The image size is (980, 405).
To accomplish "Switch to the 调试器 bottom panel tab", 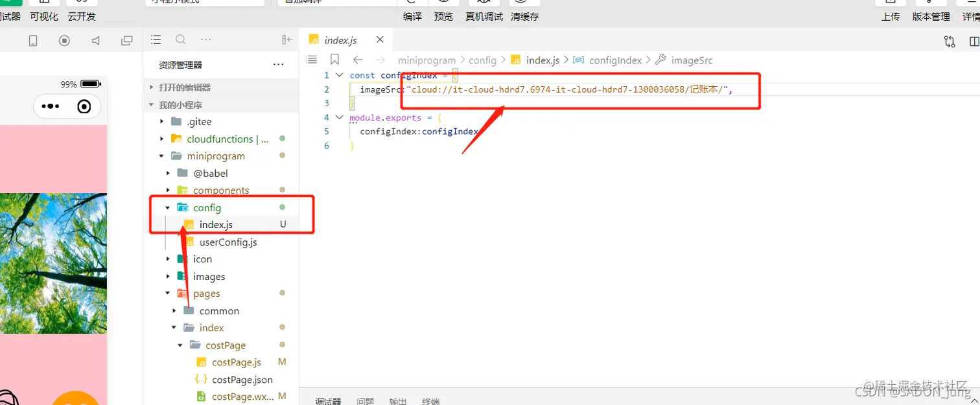I will [328, 401].
